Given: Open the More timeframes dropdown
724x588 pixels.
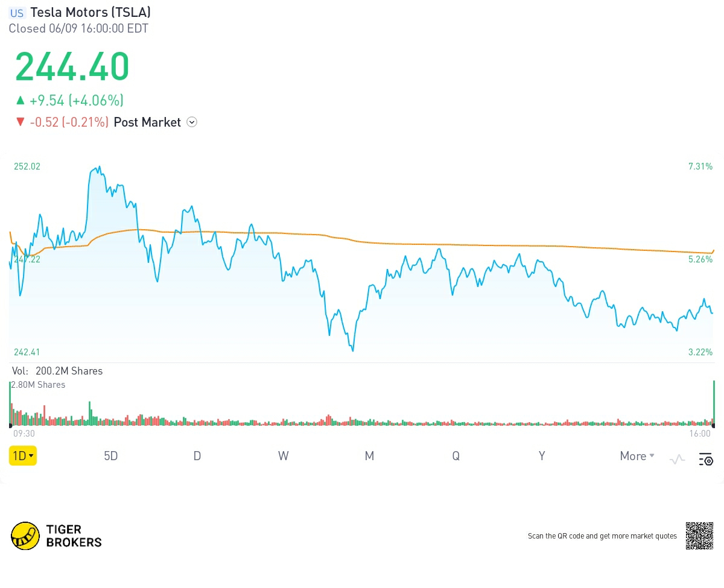Looking at the screenshot, I should tap(637, 456).
